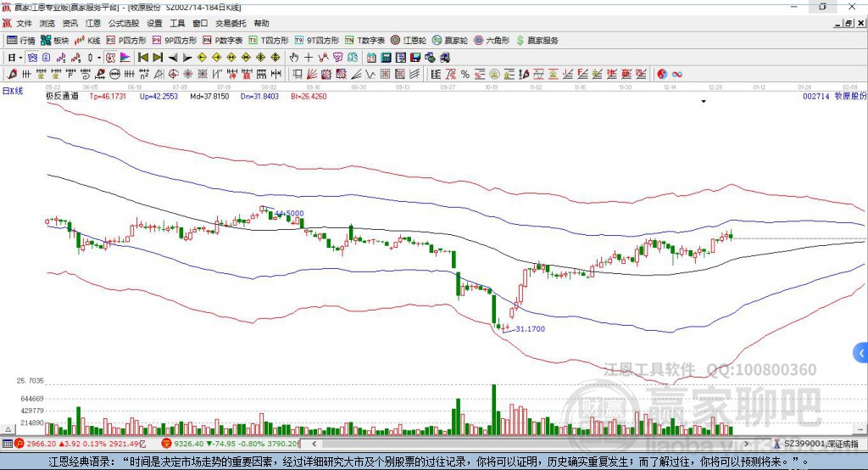Open the T数字表 tool
The image size is (868, 470).
(x=364, y=41)
